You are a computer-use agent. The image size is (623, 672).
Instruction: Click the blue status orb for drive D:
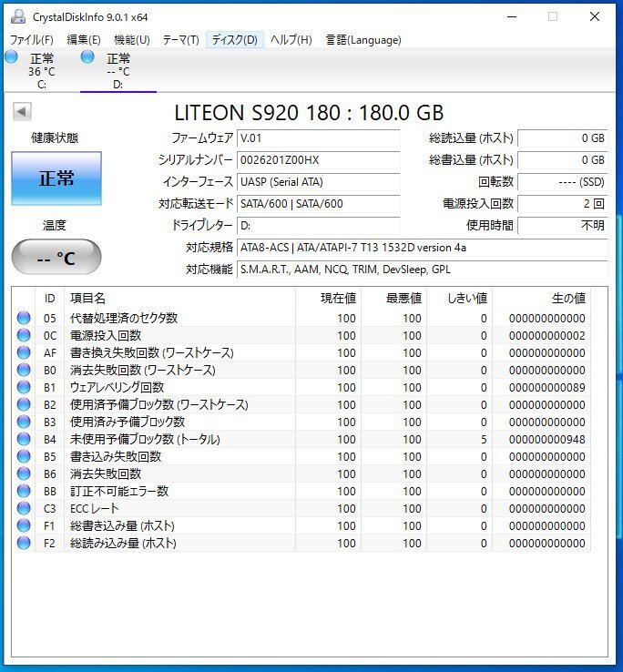pyautogui.click(x=87, y=56)
